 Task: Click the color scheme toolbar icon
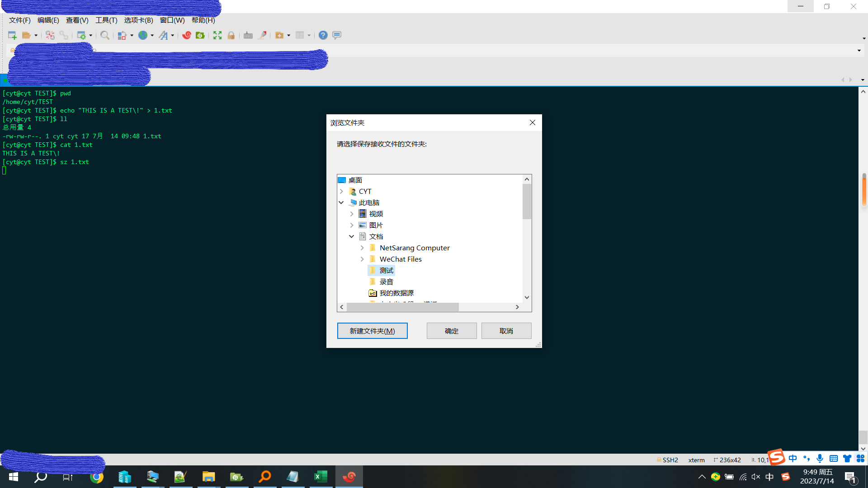tap(122, 35)
